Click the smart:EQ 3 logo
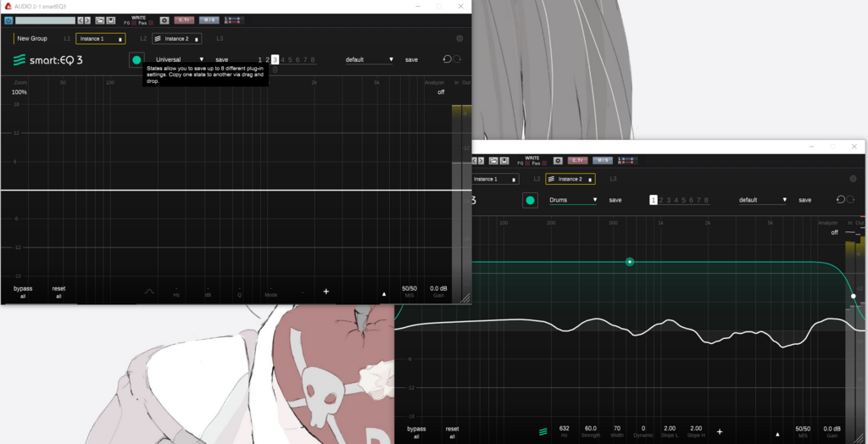The width and height of the screenshot is (868, 444). coord(48,60)
